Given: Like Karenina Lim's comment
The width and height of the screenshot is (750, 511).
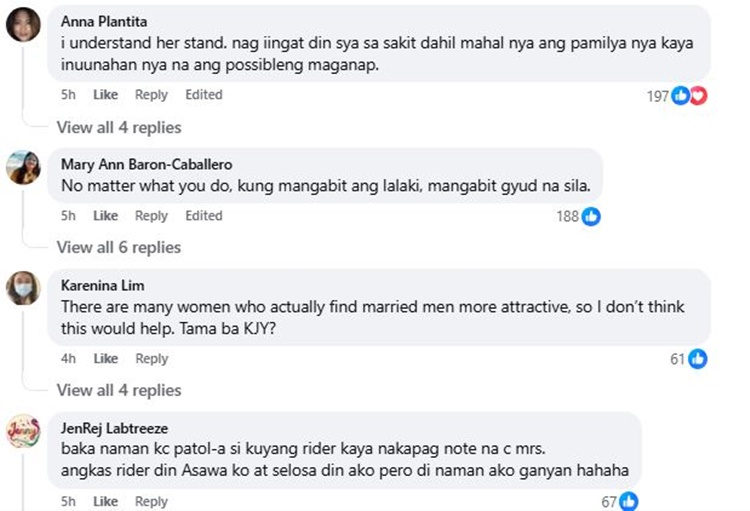Looking at the screenshot, I should click(x=105, y=359).
